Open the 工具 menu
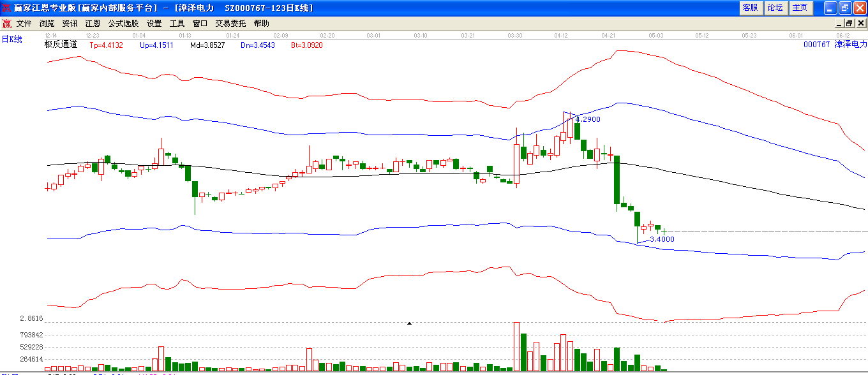868x375 pixels. click(x=177, y=24)
